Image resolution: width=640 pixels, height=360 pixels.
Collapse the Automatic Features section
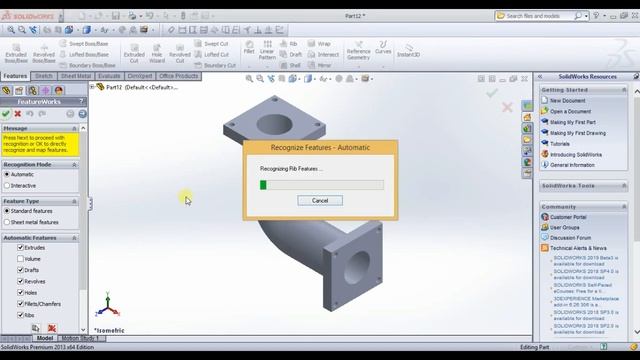point(74,238)
